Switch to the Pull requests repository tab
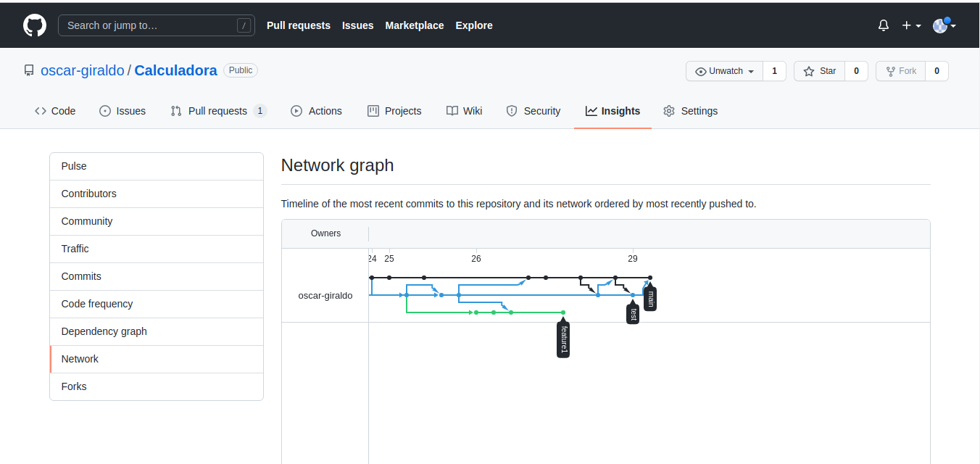Screen dimensions: 980x464 click(219, 111)
